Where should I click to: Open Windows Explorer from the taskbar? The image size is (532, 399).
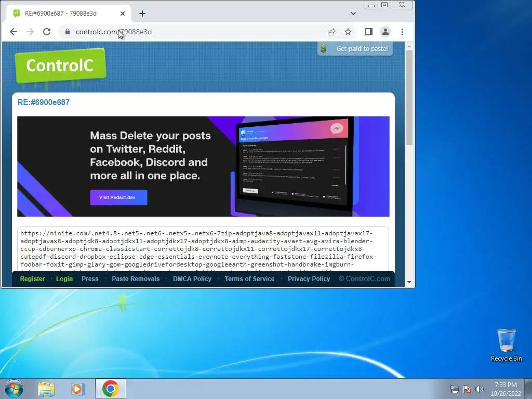pos(46,389)
